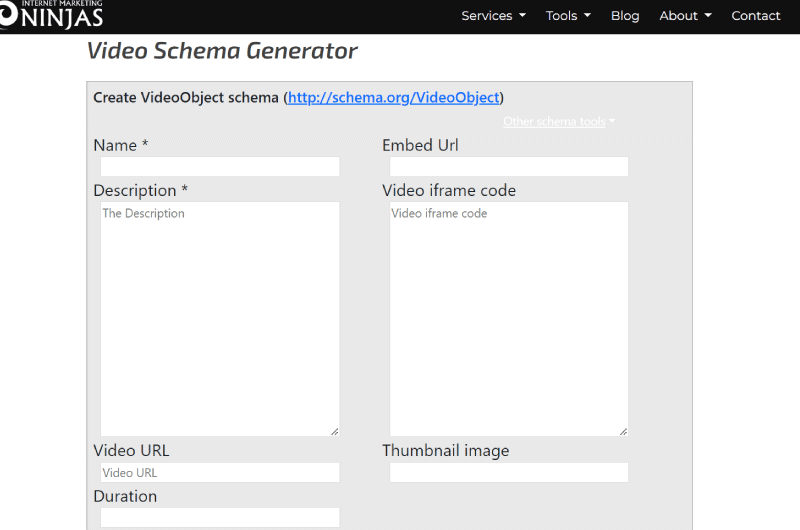Open the Contact page
800x530 pixels.
tap(756, 16)
